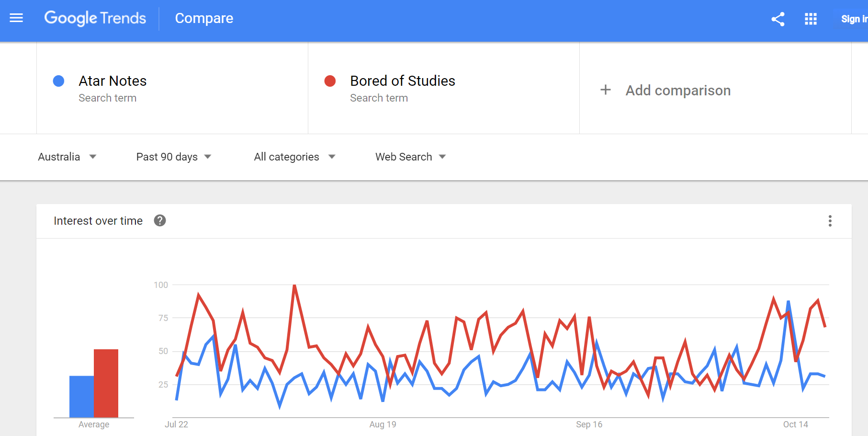
Task: Click the Google Trends logo
Action: click(x=95, y=18)
